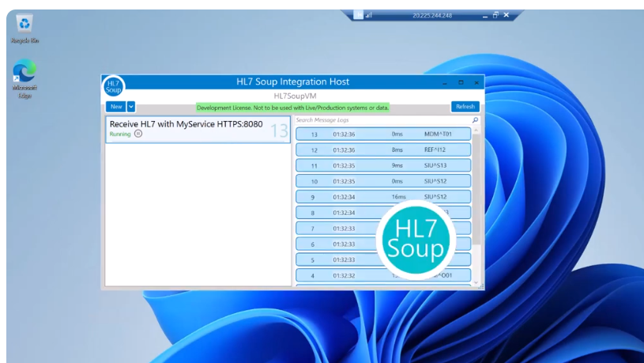Launch Microsoft Edge from desktop
This screenshot has height=363, width=644.
pyautogui.click(x=24, y=78)
